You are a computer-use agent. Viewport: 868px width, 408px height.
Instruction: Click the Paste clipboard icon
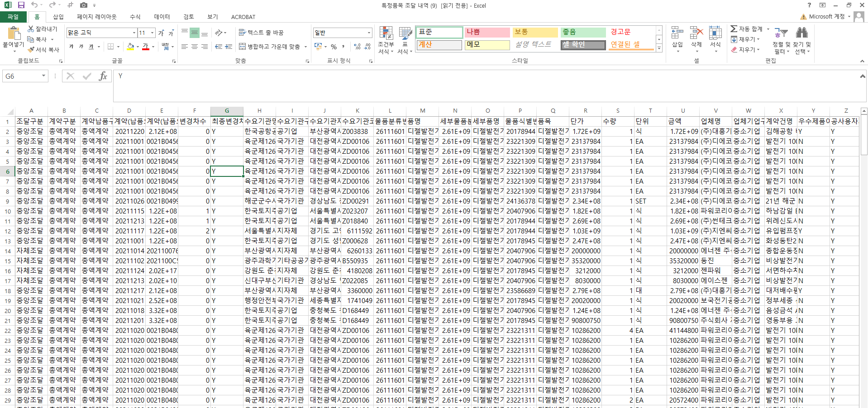click(x=14, y=33)
